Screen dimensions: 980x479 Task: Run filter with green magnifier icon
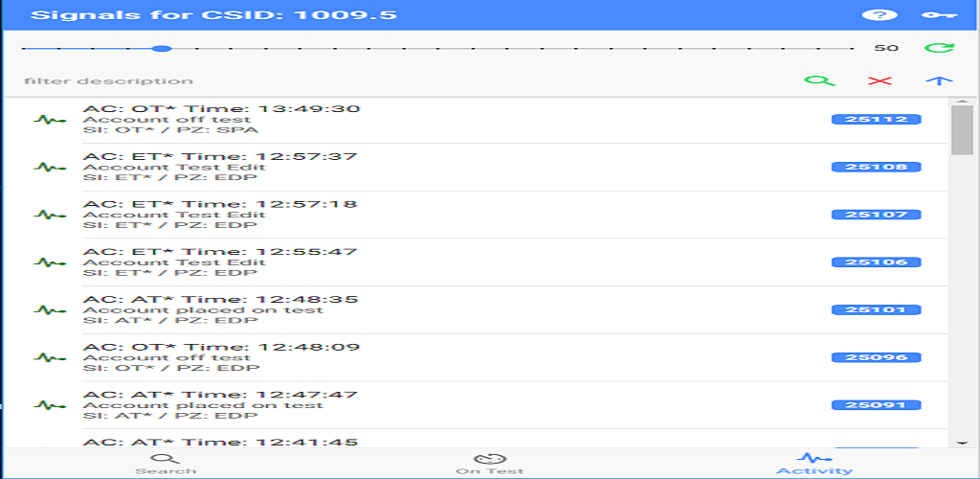[x=819, y=81]
